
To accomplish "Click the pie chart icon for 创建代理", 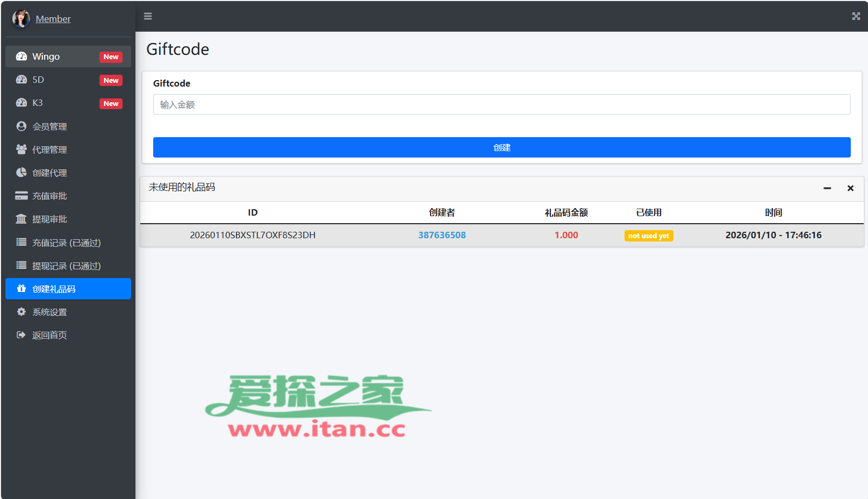I will 21,173.
